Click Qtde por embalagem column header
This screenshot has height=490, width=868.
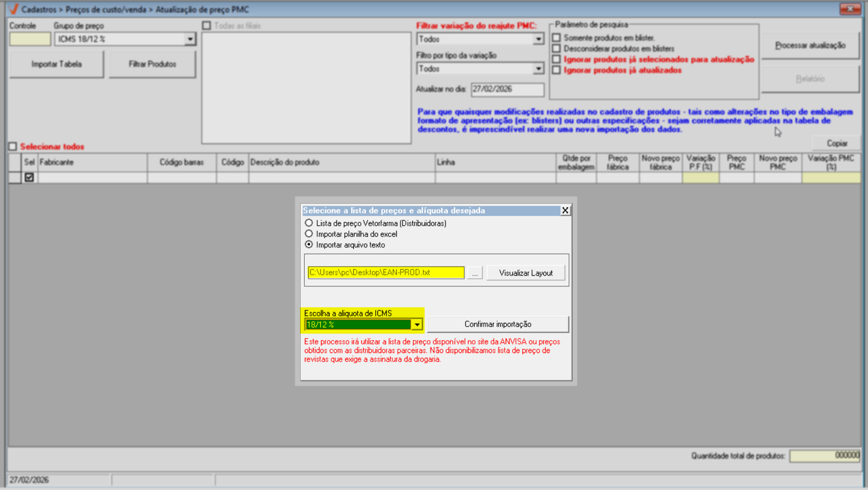pos(576,162)
